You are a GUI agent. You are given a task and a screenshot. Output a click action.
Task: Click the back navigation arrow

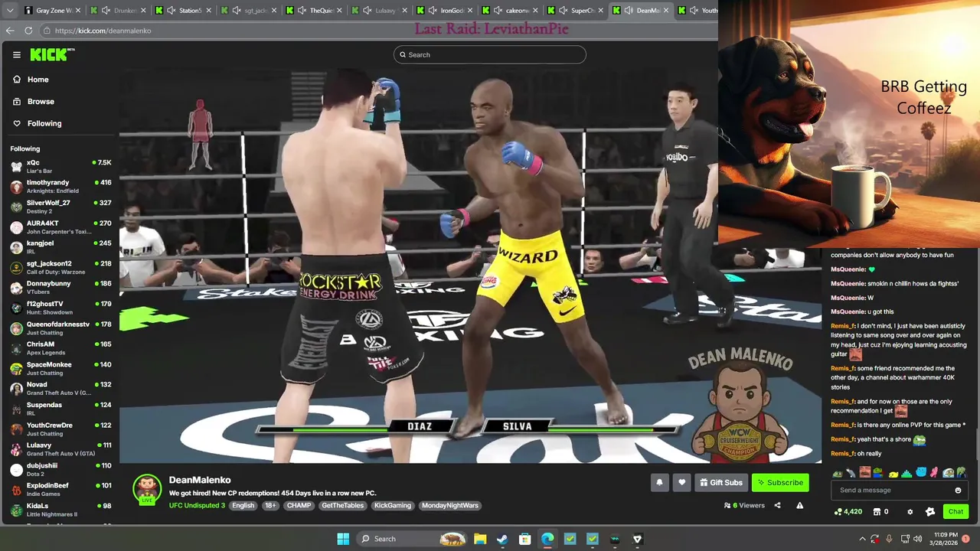[x=10, y=31]
